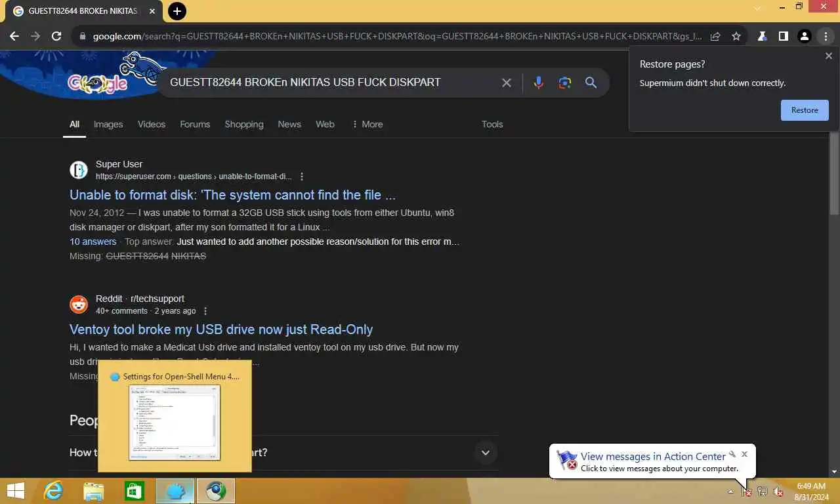Open volume speaker tray icon
The width and height of the screenshot is (840, 504).
click(x=778, y=491)
